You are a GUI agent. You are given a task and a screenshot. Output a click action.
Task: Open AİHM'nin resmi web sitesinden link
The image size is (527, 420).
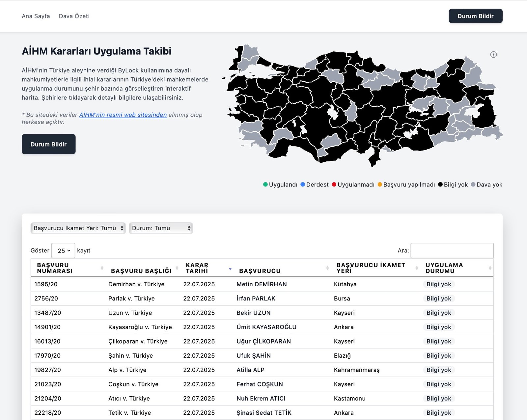[x=123, y=115]
